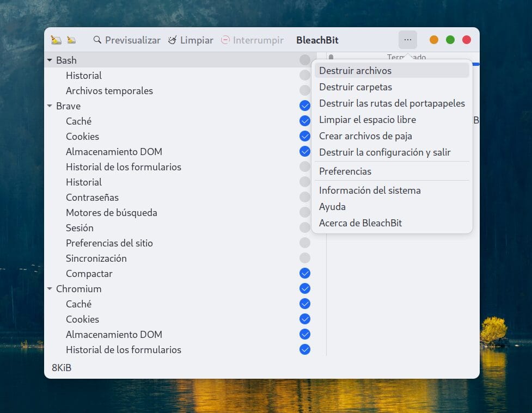This screenshot has width=532, height=413.
Task: Enable Archivos temporales checkbox
Action: coord(305,90)
